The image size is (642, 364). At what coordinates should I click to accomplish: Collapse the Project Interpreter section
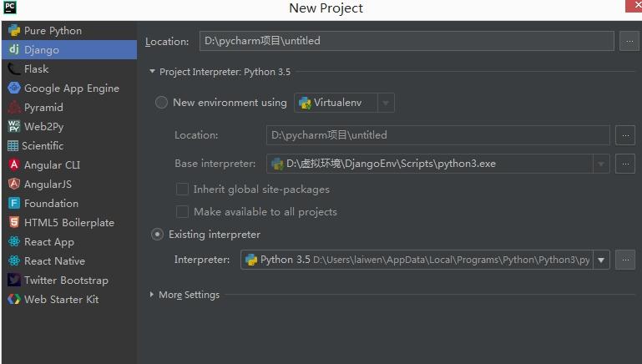point(152,71)
